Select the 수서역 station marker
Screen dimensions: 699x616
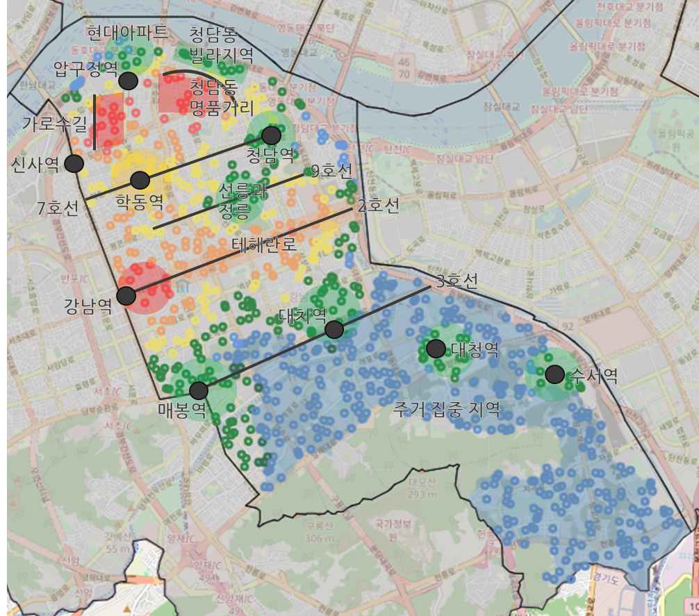(x=554, y=374)
